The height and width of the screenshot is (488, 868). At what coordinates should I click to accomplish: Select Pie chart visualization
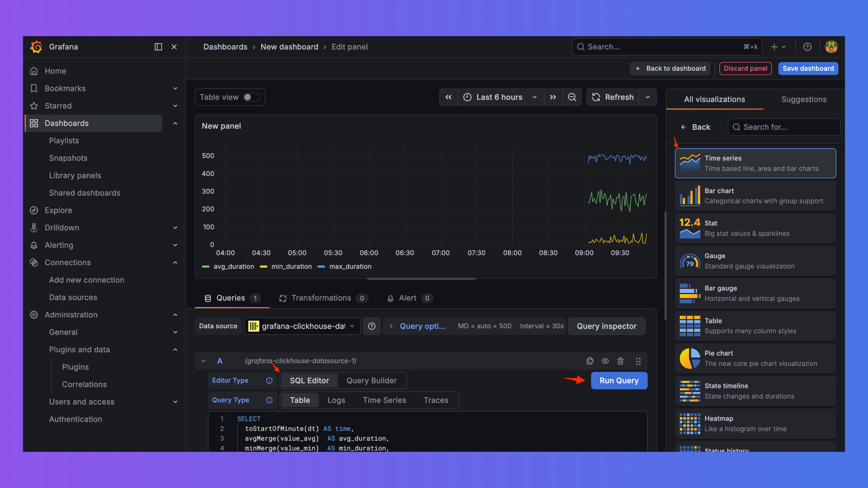pos(755,358)
